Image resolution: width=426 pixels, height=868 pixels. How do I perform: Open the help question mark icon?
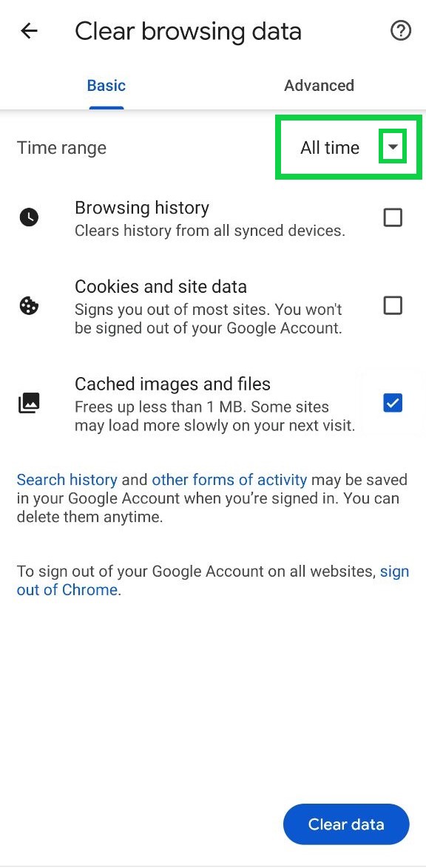(x=401, y=31)
